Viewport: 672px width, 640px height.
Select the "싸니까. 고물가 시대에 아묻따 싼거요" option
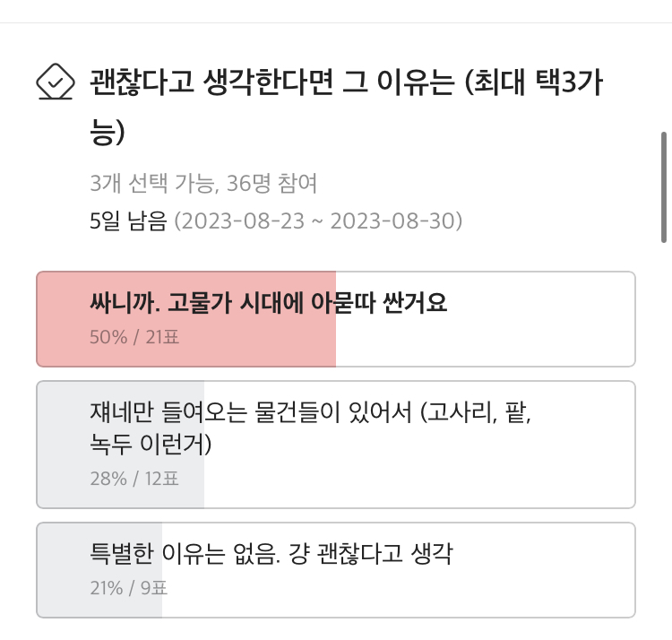point(268,304)
